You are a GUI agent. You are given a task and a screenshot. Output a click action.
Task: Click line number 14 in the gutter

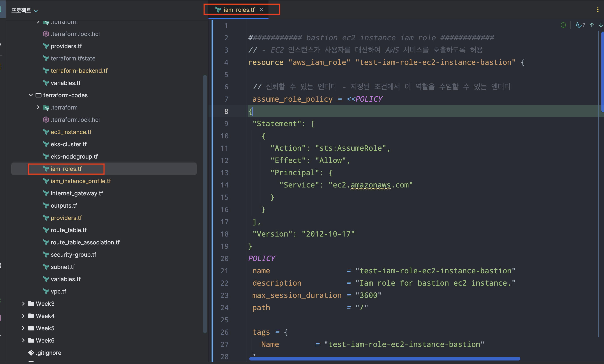click(224, 185)
